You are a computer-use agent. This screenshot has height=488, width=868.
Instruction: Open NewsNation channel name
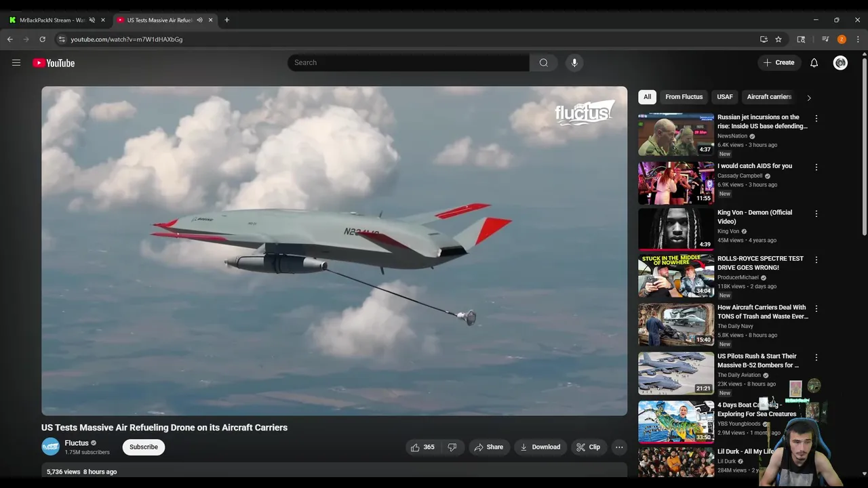(x=732, y=136)
